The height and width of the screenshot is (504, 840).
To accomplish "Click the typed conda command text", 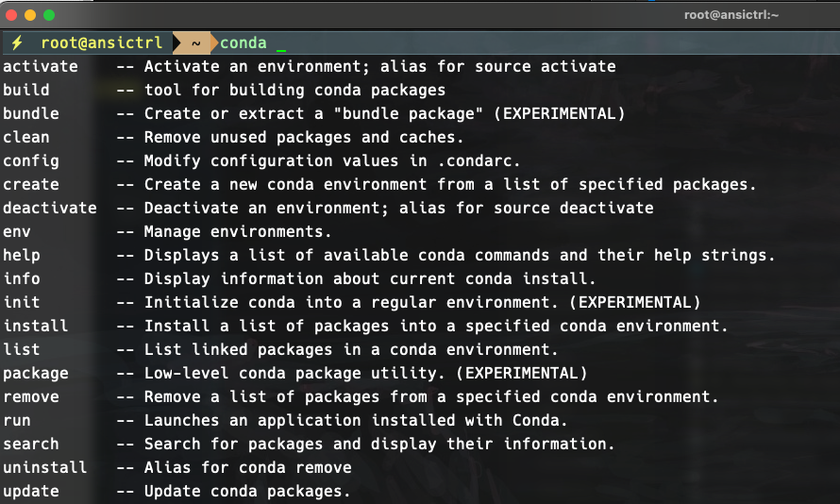I will [x=244, y=43].
